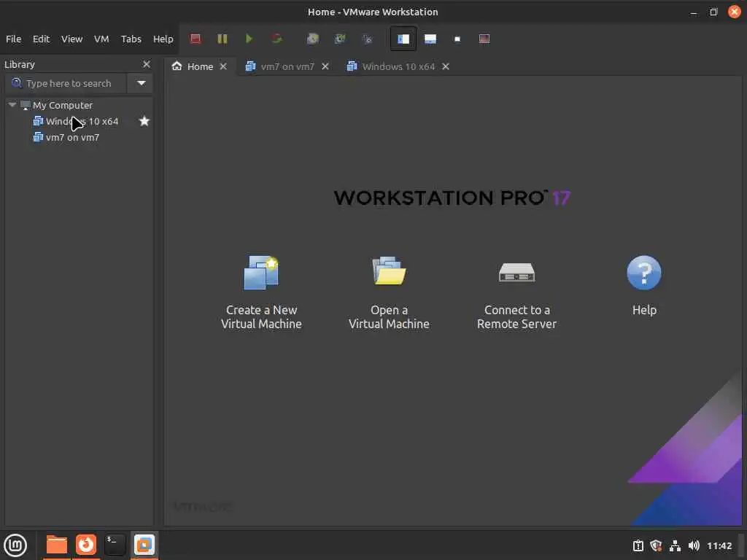The image size is (747, 560).
Task: Open the Terminal from the taskbar
Action: coord(115,545)
